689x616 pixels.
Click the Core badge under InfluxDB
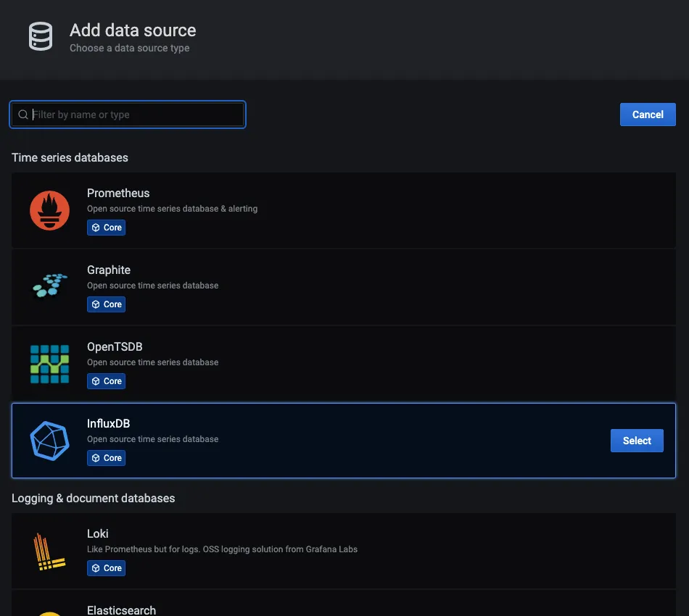tap(106, 458)
